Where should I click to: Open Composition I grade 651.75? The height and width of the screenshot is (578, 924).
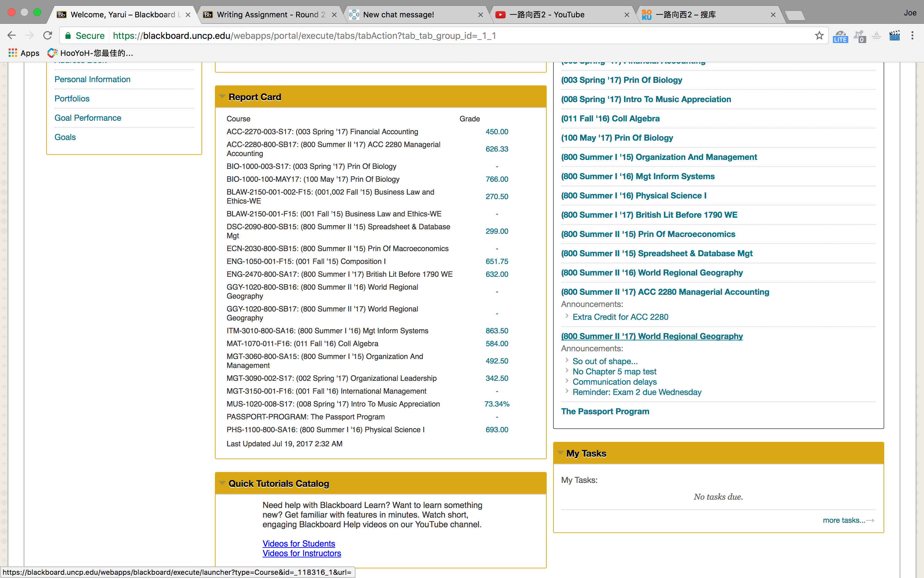497,261
